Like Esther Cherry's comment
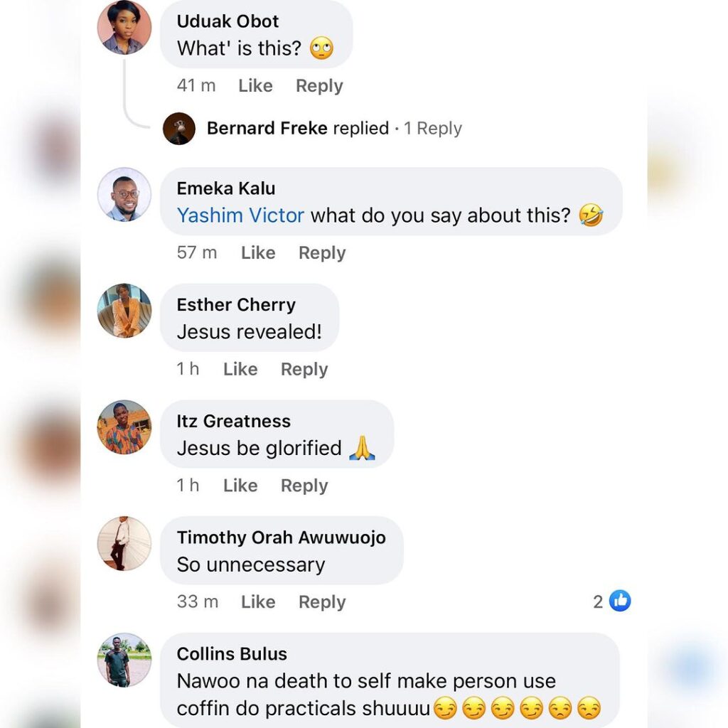This screenshot has height=728, width=728. coord(240,370)
